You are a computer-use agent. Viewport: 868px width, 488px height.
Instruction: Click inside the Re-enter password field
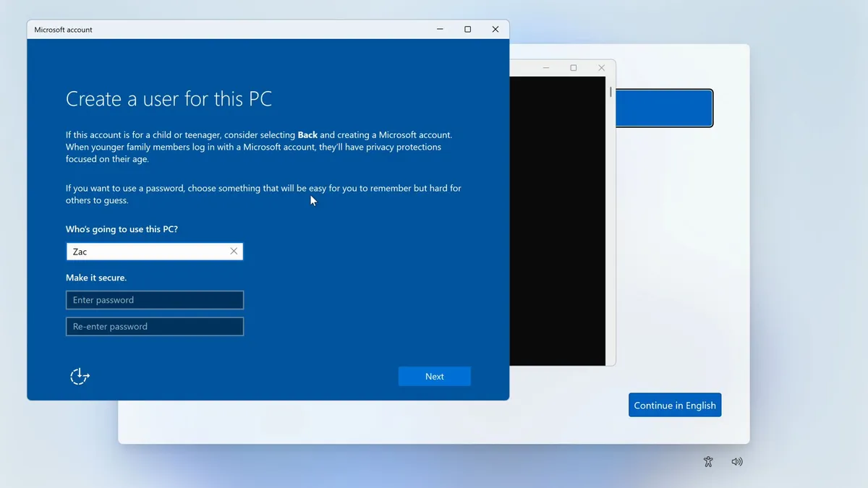[154, 326]
